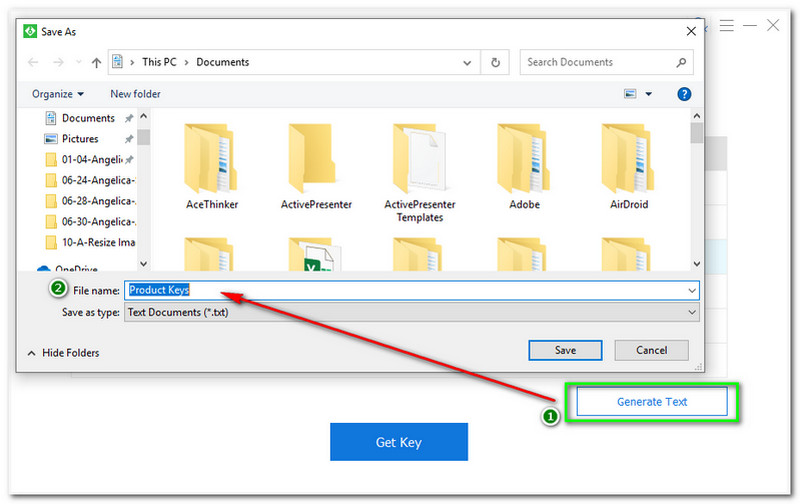Expand the address bar previous locations dropdown
The width and height of the screenshot is (800, 504).
click(469, 62)
